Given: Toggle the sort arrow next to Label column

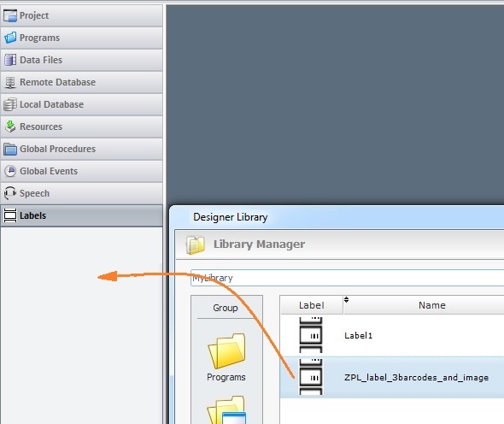Looking at the screenshot, I should tap(346, 299).
